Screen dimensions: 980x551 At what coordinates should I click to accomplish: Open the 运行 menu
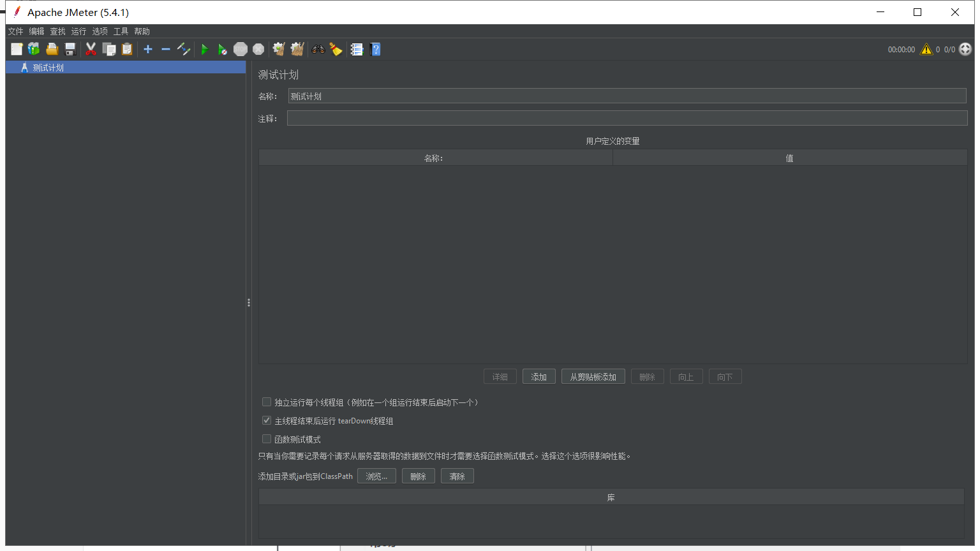pos(78,31)
